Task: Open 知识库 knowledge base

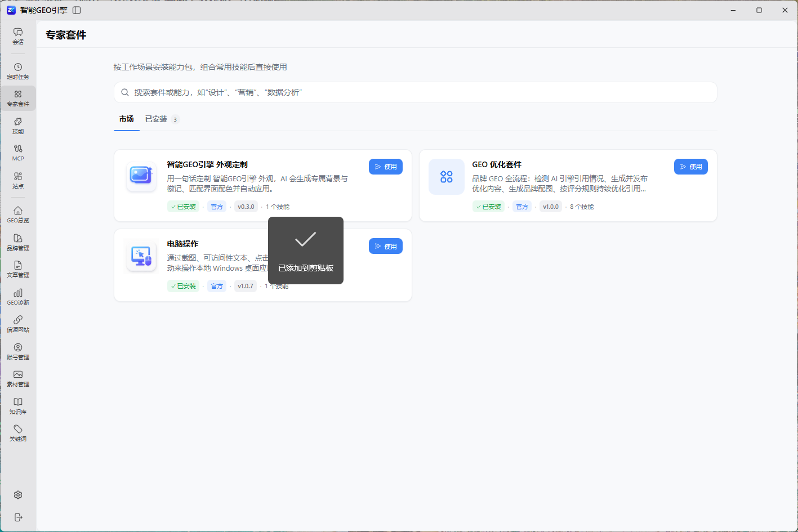Action: (18, 406)
